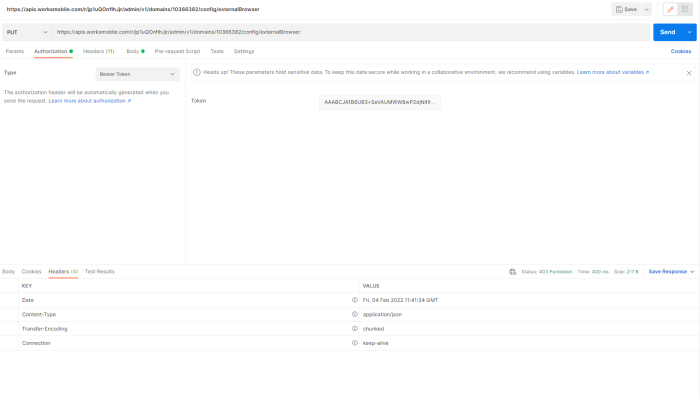This screenshot has height=397, width=700.
Task: Dismiss the Heads up warning banner
Action: click(x=689, y=73)
